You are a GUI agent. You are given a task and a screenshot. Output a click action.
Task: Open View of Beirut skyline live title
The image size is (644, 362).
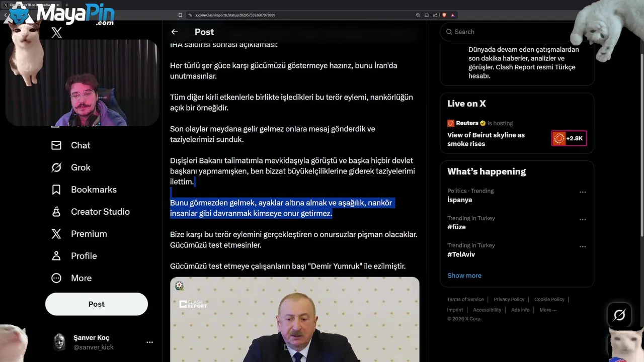click(486, 139)
